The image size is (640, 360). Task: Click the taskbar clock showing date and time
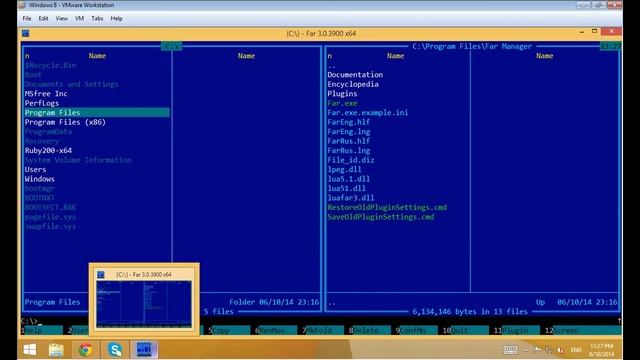pos(602,350)
